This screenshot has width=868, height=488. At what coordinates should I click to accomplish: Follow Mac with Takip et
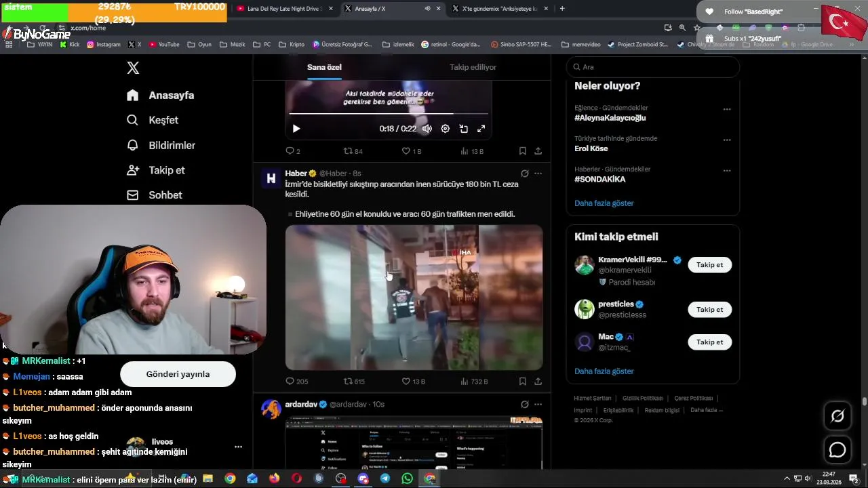point(709,342)
